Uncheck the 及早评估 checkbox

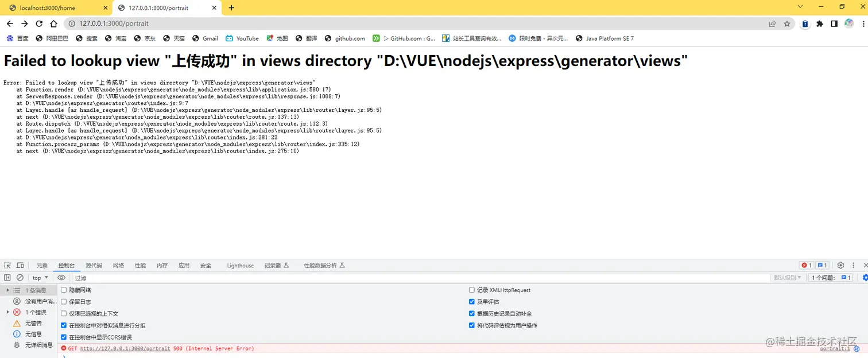[x=472, y=302]
